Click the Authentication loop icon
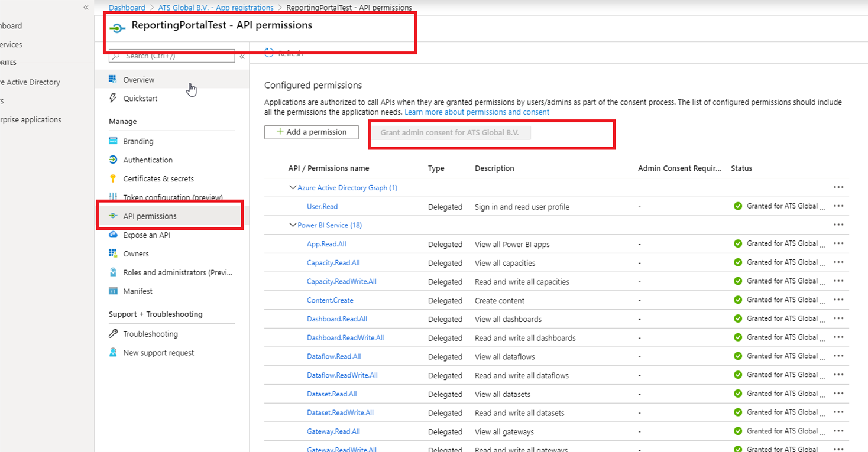Viewport: 868px width, 452px height. point(113,160)
